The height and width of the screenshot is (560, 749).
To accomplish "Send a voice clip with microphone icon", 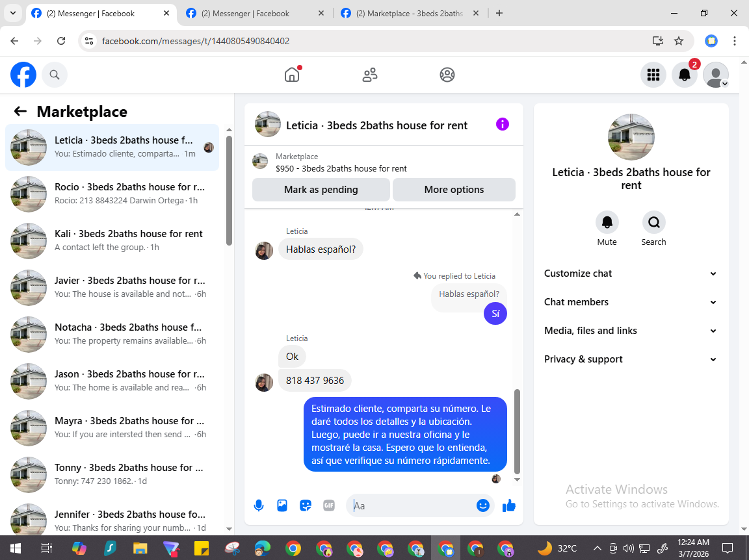I will 258,505.
